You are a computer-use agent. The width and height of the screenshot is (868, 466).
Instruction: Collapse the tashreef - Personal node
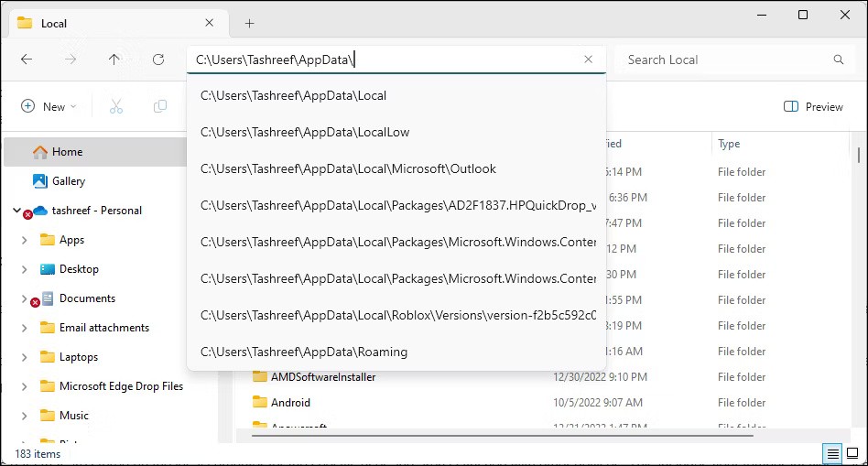tap(16, 211)
